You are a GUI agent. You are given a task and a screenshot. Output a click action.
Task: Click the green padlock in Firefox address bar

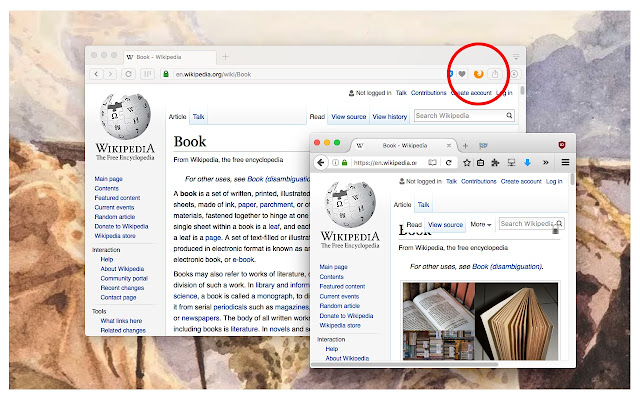[344, 162]
